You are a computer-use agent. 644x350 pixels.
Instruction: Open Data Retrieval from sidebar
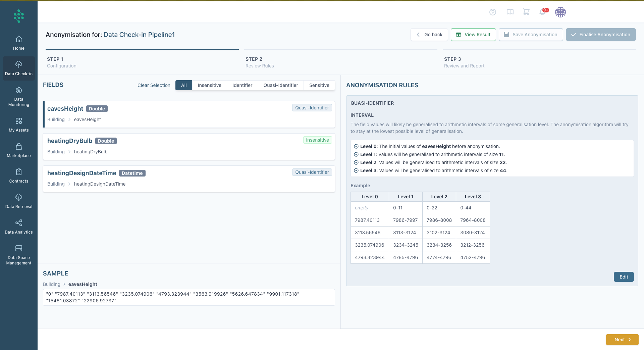19,201
